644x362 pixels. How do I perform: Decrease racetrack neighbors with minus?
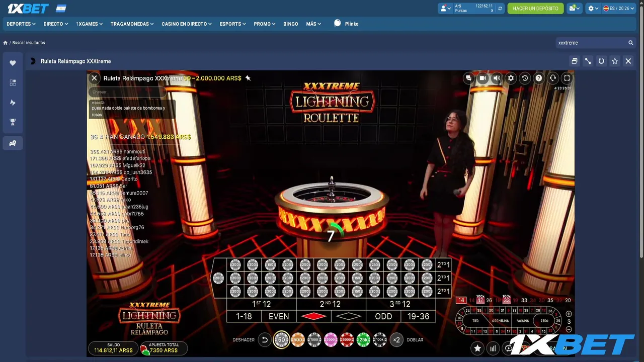pyautogui.click(x=569, y=329)
